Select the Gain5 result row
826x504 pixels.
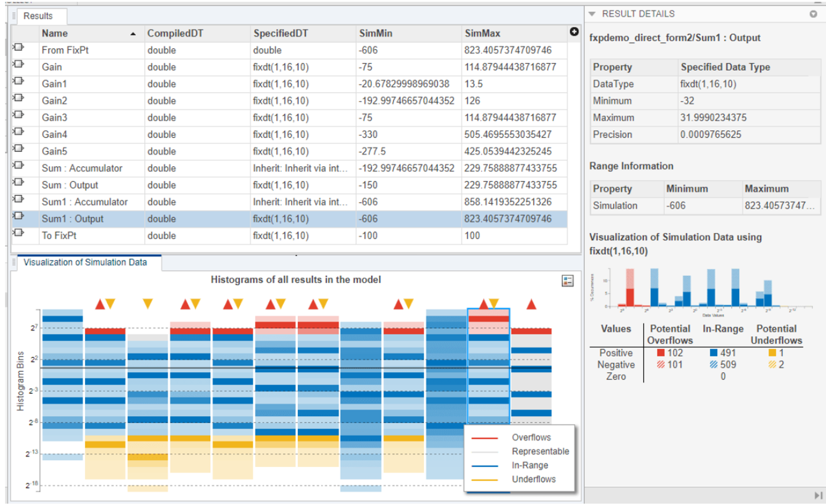tap(289, 151)
